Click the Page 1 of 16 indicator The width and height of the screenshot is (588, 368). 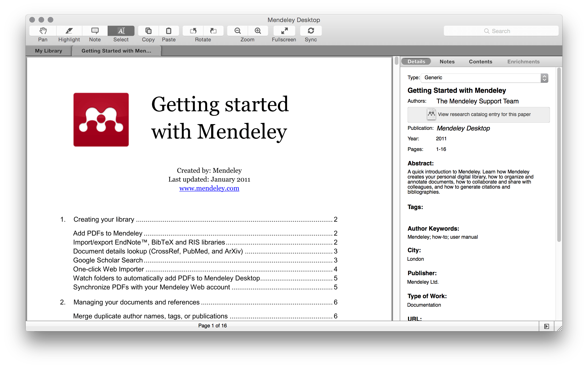212,326
